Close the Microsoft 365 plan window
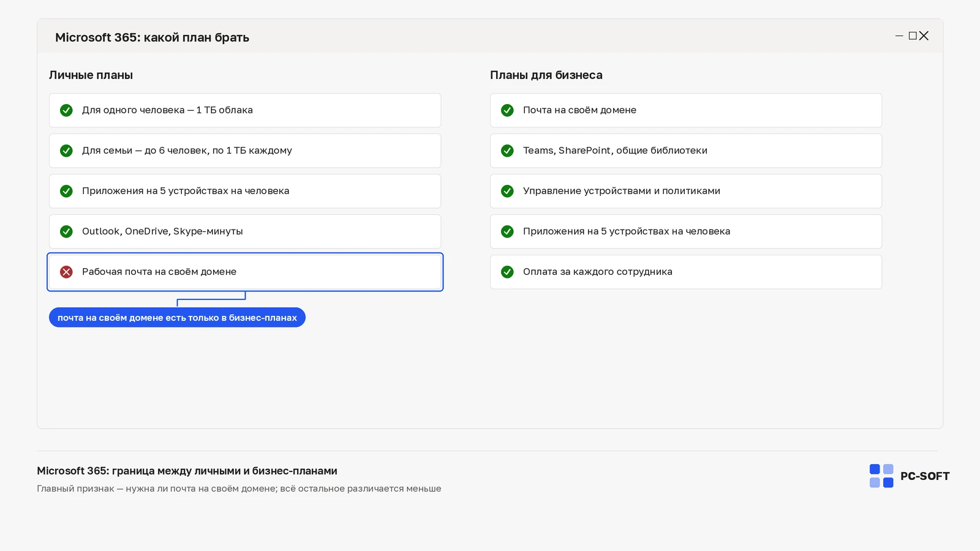This screenshot has width=980, height=551. (924, 36)
